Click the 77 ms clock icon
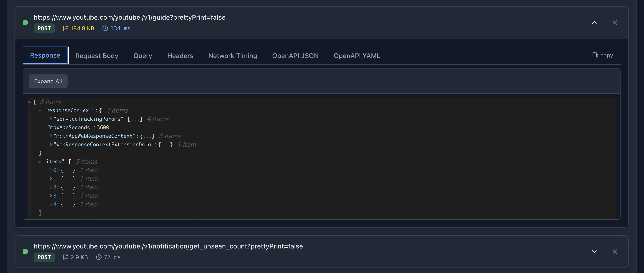The width and height of the screenshot is (644, 273). (99, 257)
